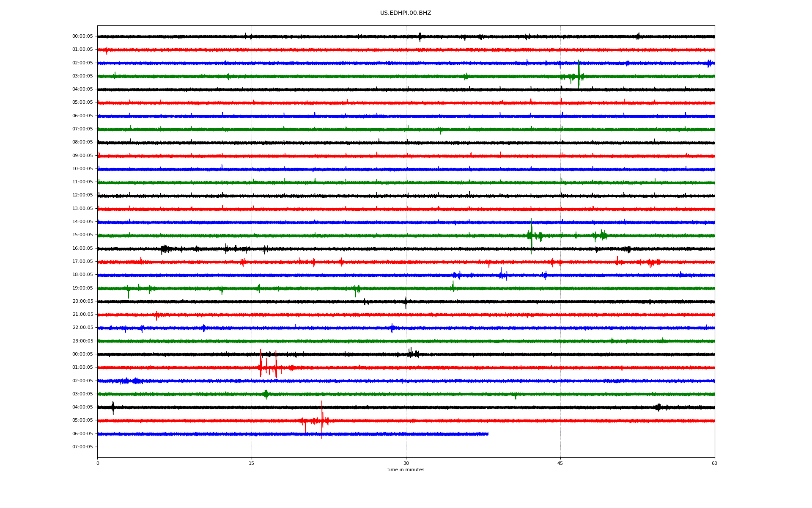Click the 0 tick label on time axis

tap(98, 463)
